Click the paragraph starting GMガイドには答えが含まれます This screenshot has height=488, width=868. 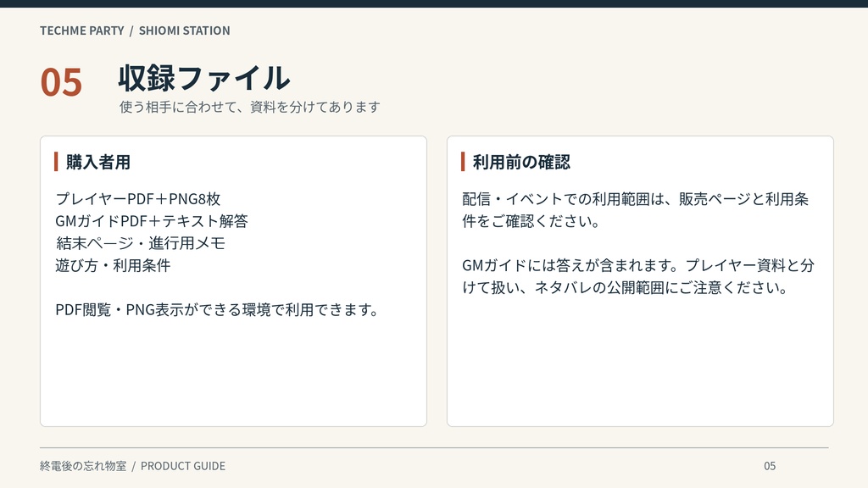pyautogui.click(x=638, y=276)
